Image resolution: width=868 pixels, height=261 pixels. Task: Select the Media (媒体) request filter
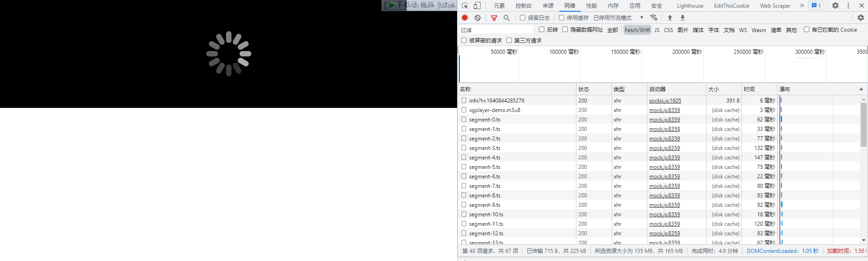[x=698, y=30]
